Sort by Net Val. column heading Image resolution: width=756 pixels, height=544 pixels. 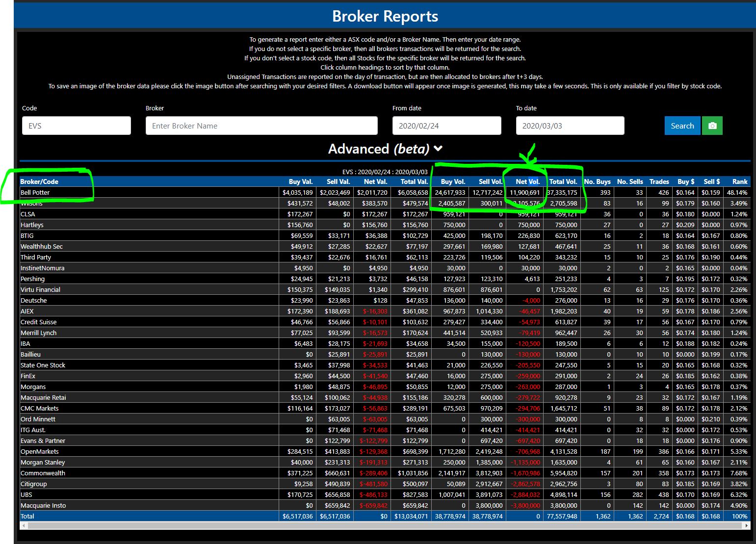376,181
